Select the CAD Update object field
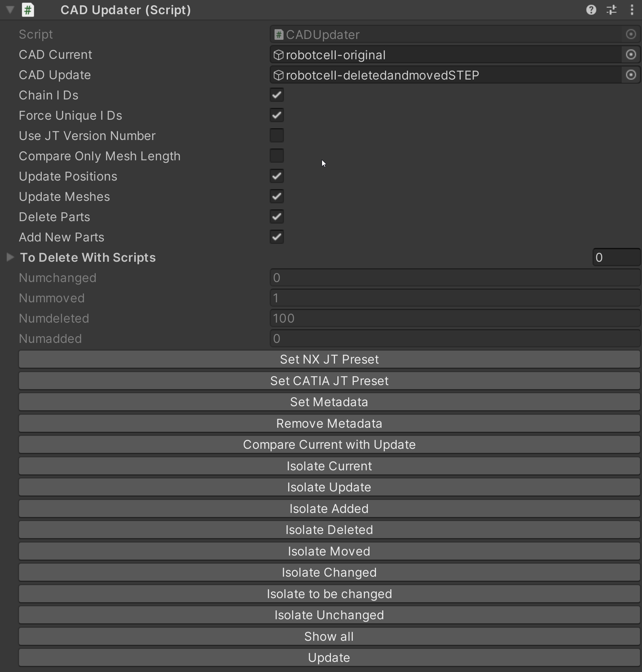The image size is (642, 672). pyautogui.click(x=445, y=75)
